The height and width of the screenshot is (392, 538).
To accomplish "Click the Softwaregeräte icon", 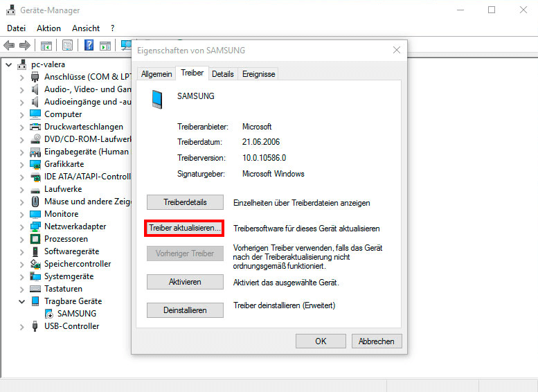I will 35,251.
